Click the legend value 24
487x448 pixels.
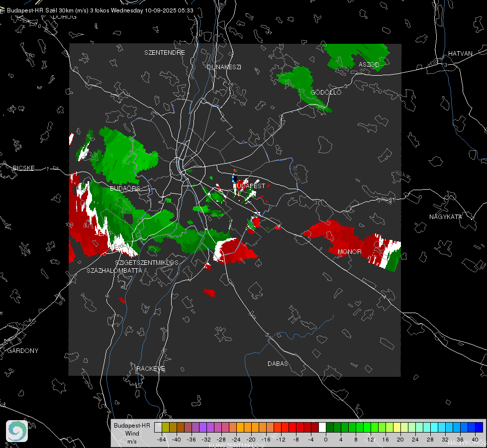pyautogui.click(x=415, y=440)
